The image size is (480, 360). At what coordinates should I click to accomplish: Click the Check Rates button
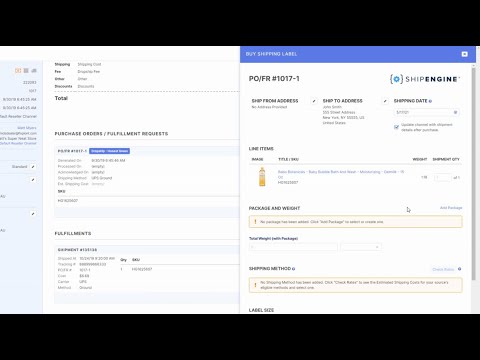tap(443, 269)
